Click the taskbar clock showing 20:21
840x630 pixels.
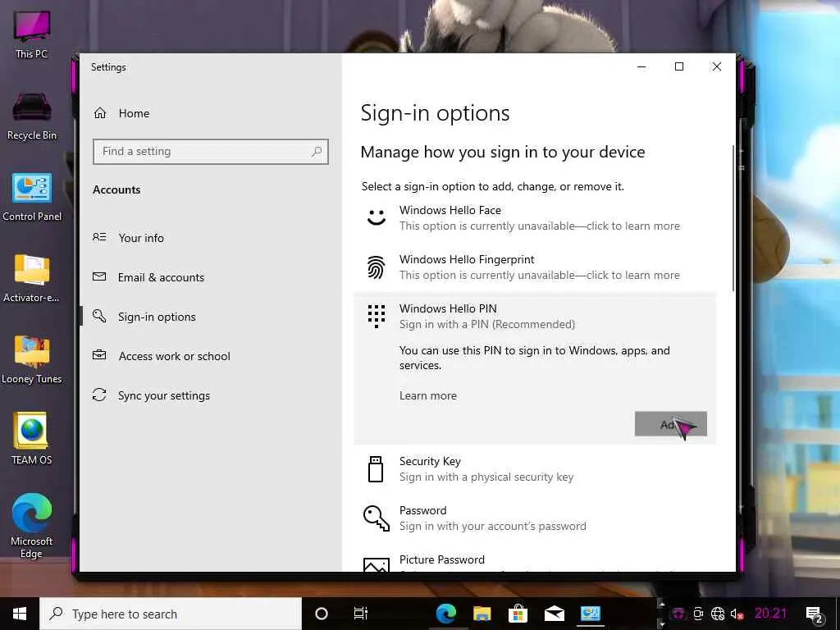click(770, 614)
